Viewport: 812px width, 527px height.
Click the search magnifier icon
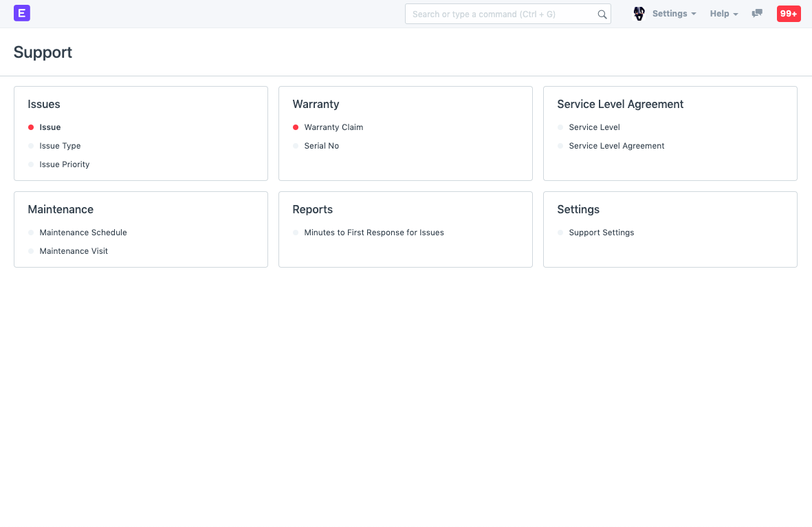click(602, 14)
